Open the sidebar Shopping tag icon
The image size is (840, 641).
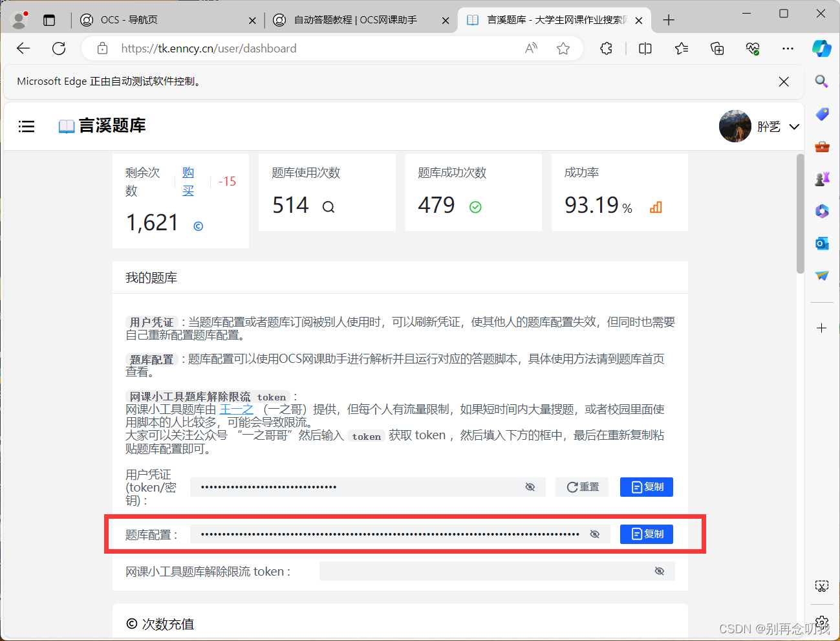click(x=822, y=114)
